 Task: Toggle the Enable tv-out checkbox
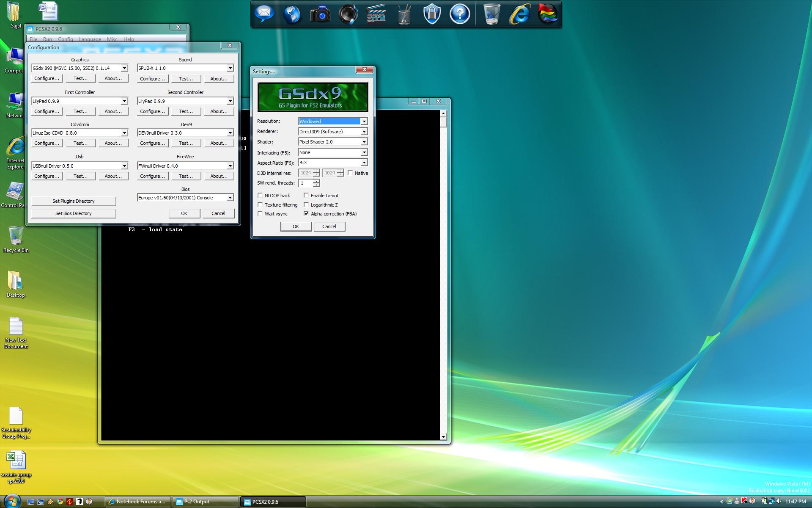[x=306, y=195]
